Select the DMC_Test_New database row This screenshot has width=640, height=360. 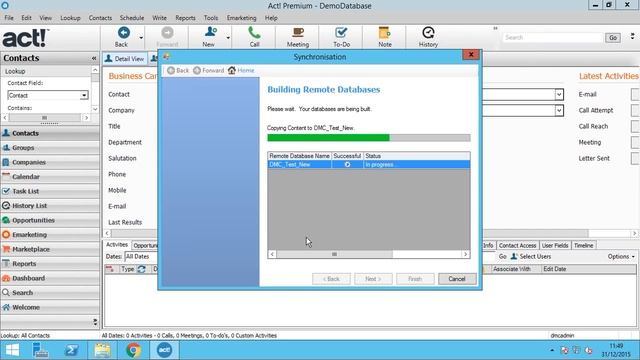pyautogui.click(x=369, y=164)
